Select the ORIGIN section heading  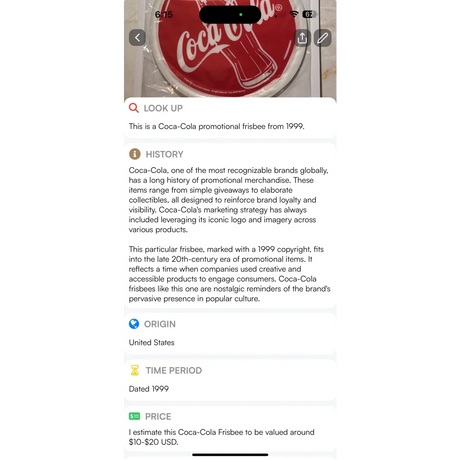[160, 324]
